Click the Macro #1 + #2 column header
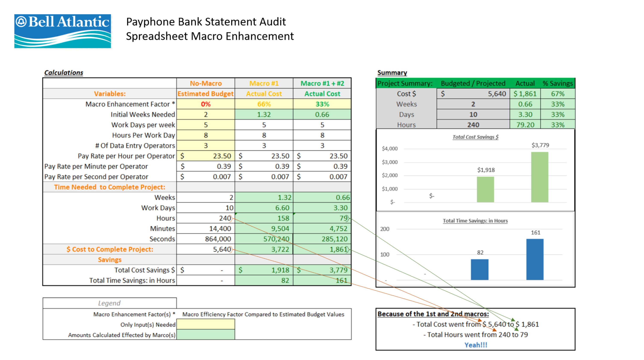Viewport: 644px width, 360px height. click(x=322, y=83)
